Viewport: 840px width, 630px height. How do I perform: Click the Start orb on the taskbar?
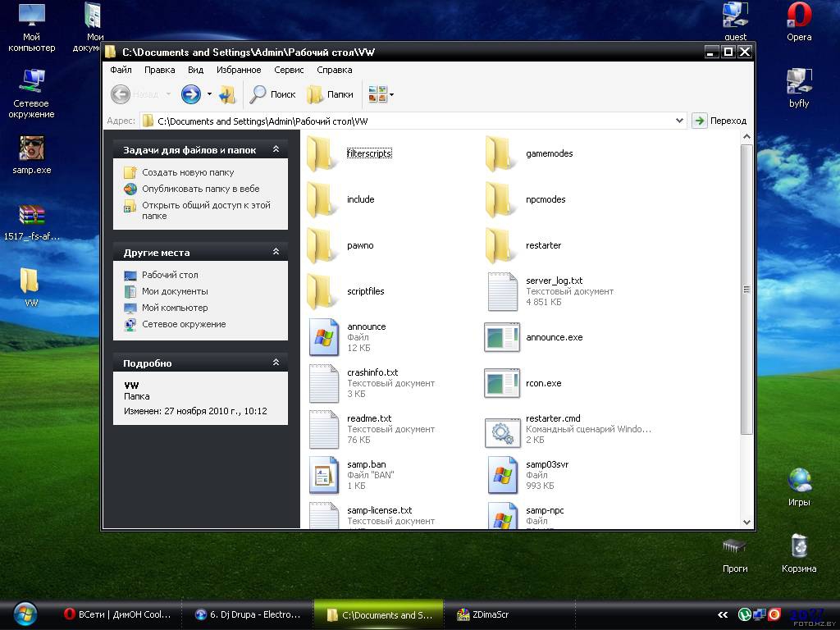25,614
